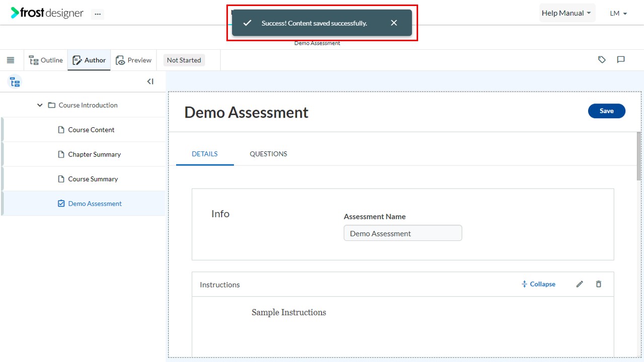Viewport: 644px width, 362px height.
Task: Click the Demo Assessment page heading
Action: click(246, 112)
